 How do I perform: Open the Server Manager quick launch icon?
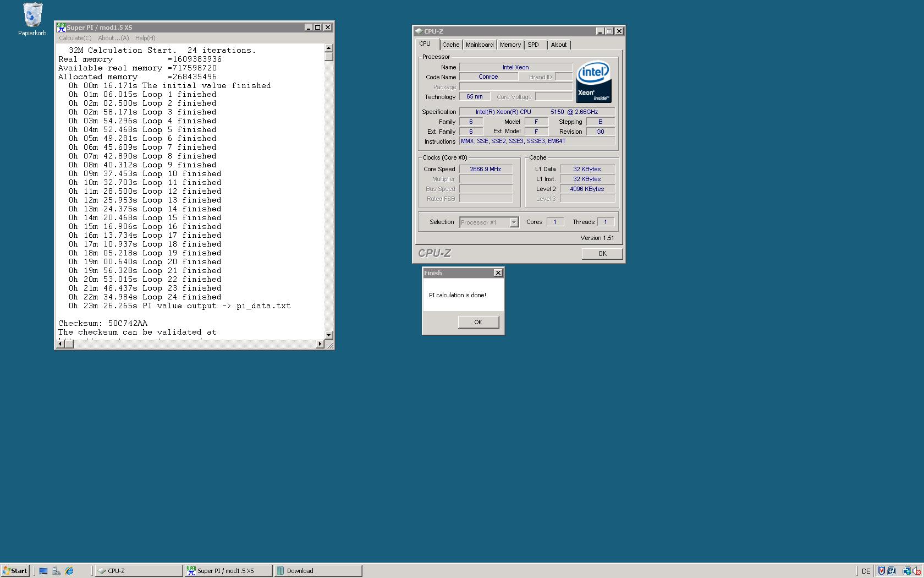point(56,571)
